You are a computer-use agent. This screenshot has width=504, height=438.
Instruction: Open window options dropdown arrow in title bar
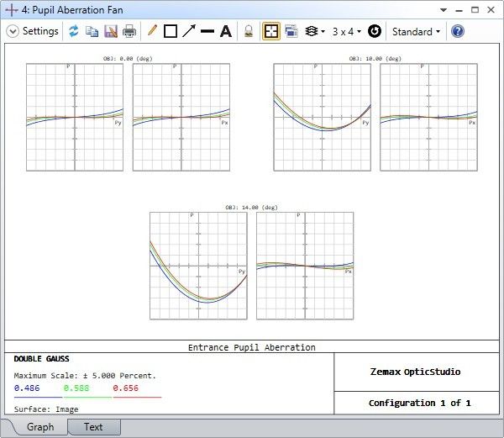[x=444, y=10]
